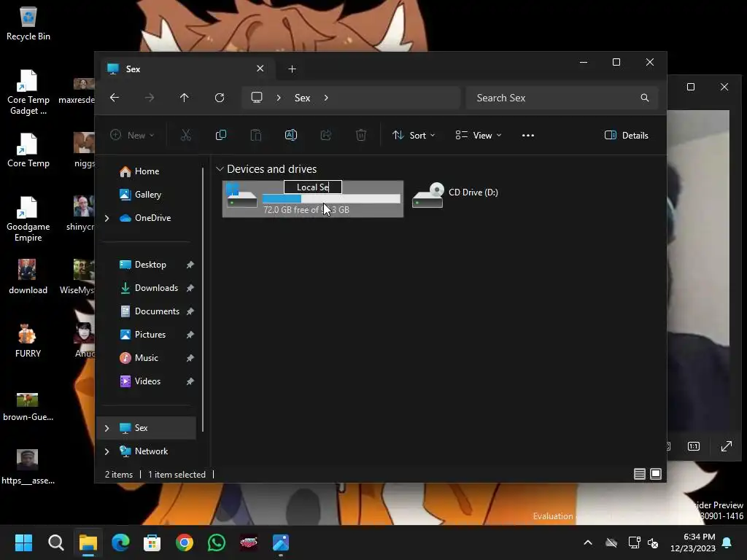Select brown-Gue... image on desktop
Viewport: 747px width, 560px height.
28,406
